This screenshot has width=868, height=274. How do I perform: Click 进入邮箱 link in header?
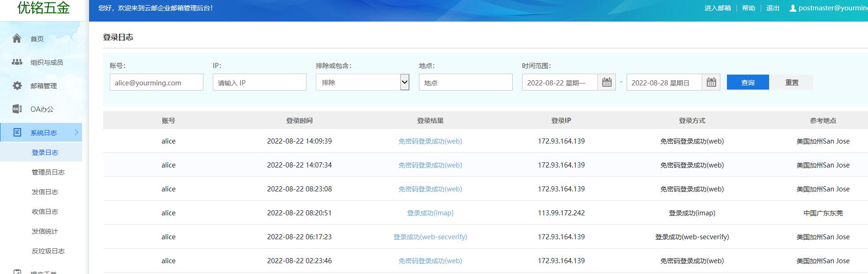718,8
